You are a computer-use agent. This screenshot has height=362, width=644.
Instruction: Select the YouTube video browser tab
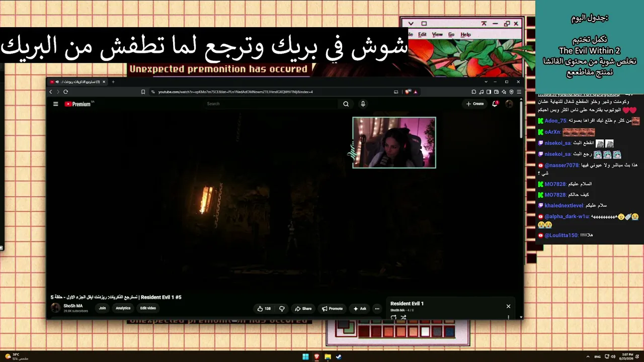[78, 82]
